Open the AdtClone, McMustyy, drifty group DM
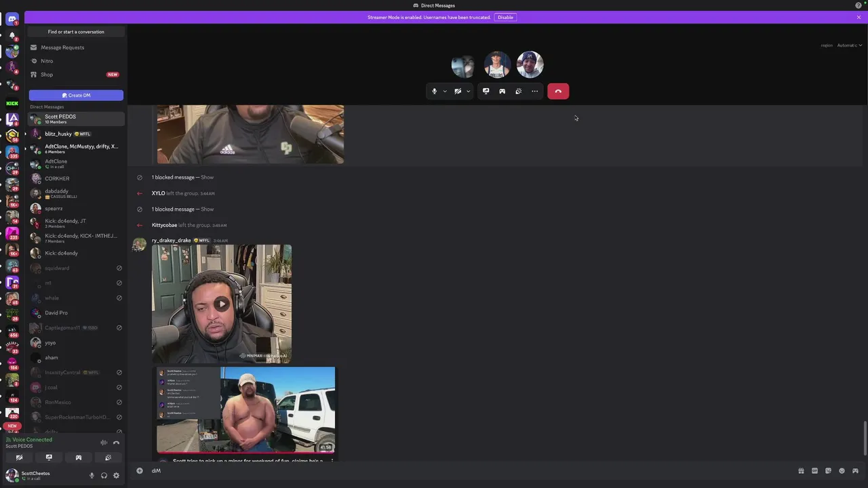 click(x=76, y=148)
